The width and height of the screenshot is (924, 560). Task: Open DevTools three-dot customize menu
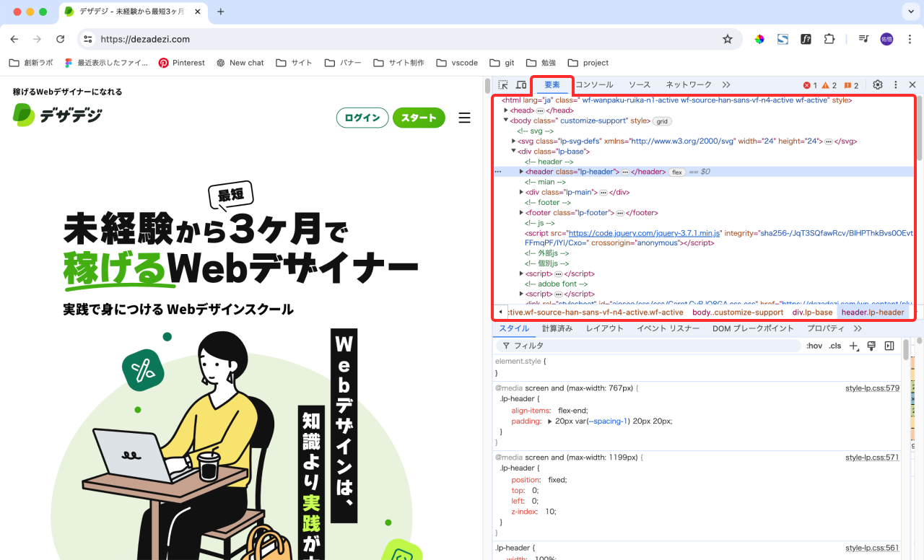pos(896,85)
